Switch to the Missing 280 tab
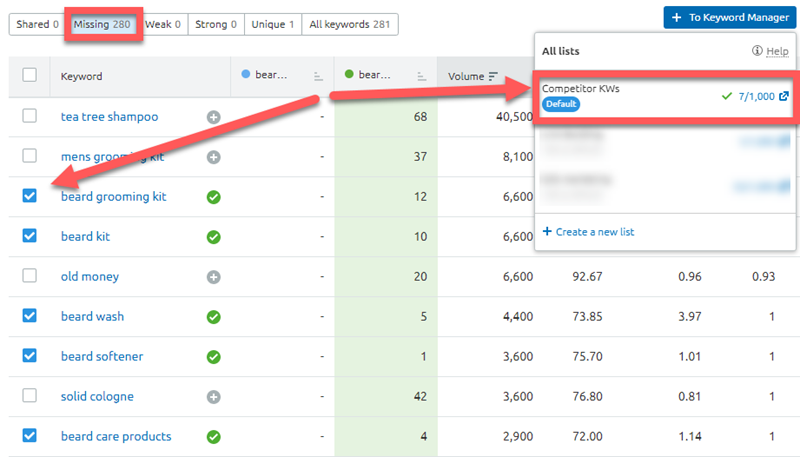The width and height of the screenshot is (800, 457). point(105,24)
